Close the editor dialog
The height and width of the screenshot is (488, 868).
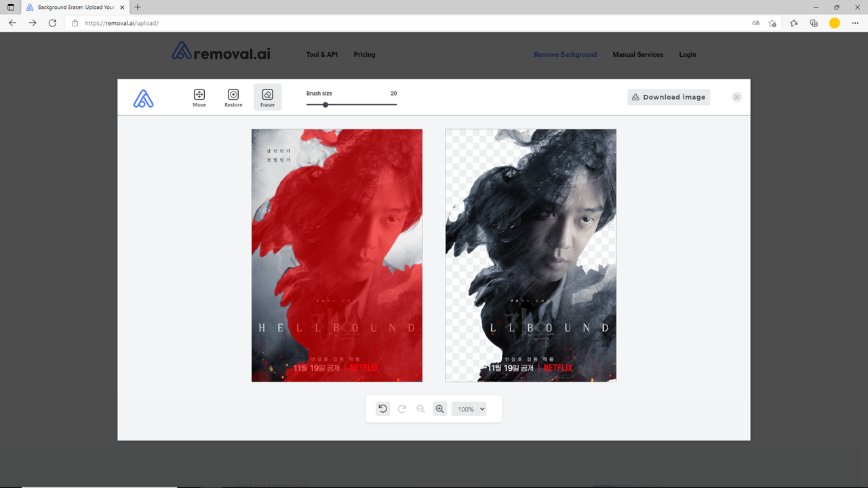click(x=736, y=97)
